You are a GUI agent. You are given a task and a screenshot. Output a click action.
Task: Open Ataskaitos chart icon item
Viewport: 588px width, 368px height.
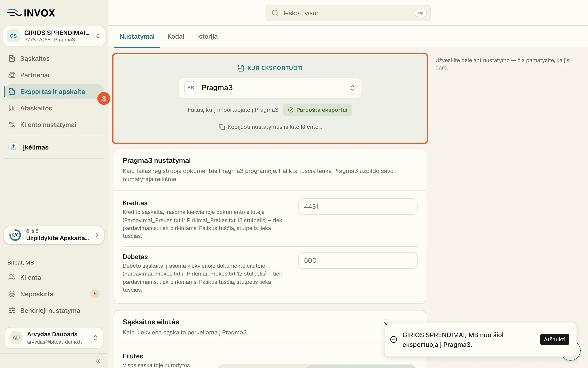coord(54,108)
